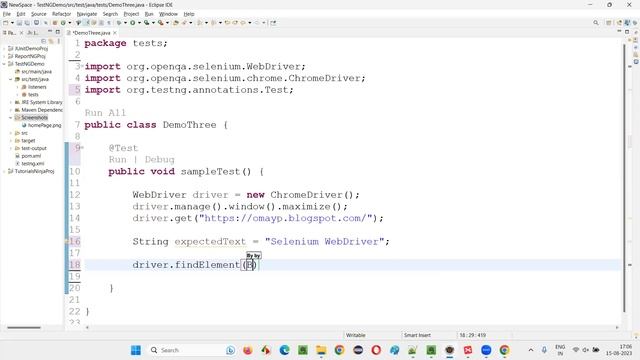640x360 pixels.
Task: Open the Navigate menu
Action: tap(87, 14)
